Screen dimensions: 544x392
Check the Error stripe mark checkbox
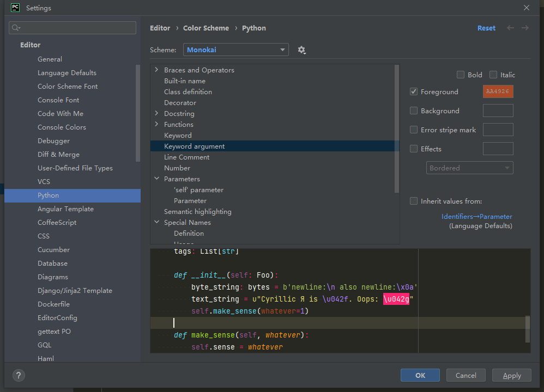pyautogui.click(x=414, y=130)
